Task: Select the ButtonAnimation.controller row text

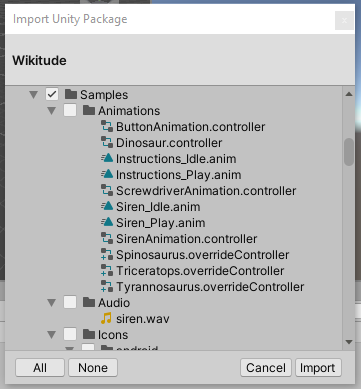Action: pos(191,127)
